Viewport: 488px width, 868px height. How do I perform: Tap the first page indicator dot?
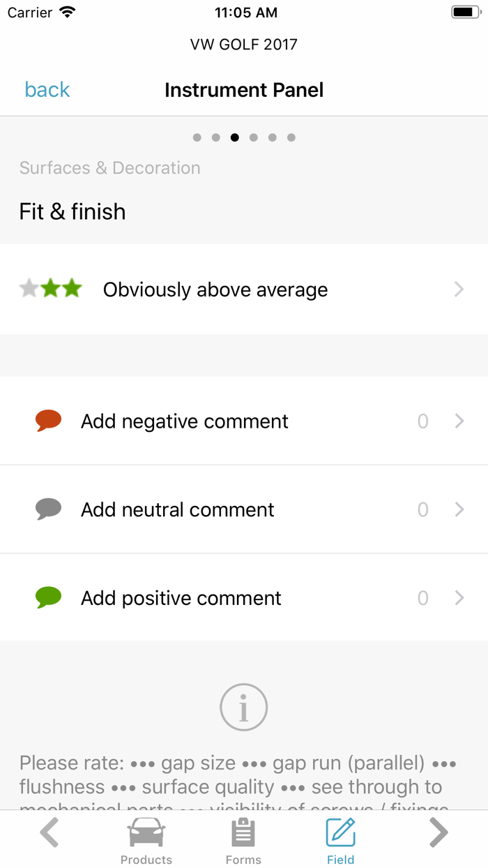pos(197,137)
